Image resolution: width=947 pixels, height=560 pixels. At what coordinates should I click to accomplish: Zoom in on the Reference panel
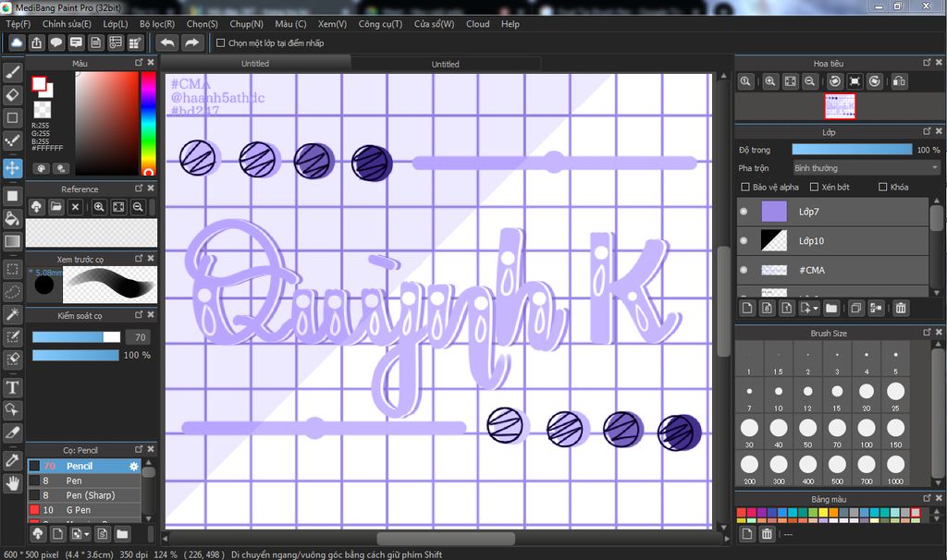pos(99,207)
